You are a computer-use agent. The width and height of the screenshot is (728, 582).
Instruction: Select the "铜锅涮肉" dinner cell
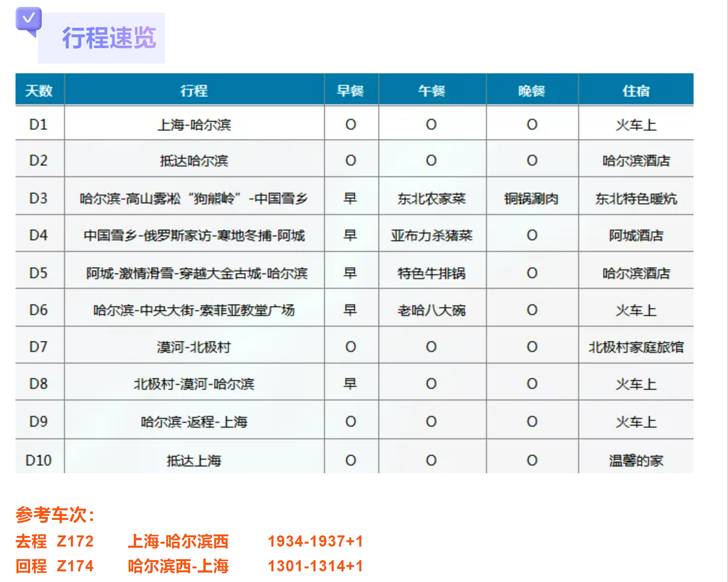532,199
